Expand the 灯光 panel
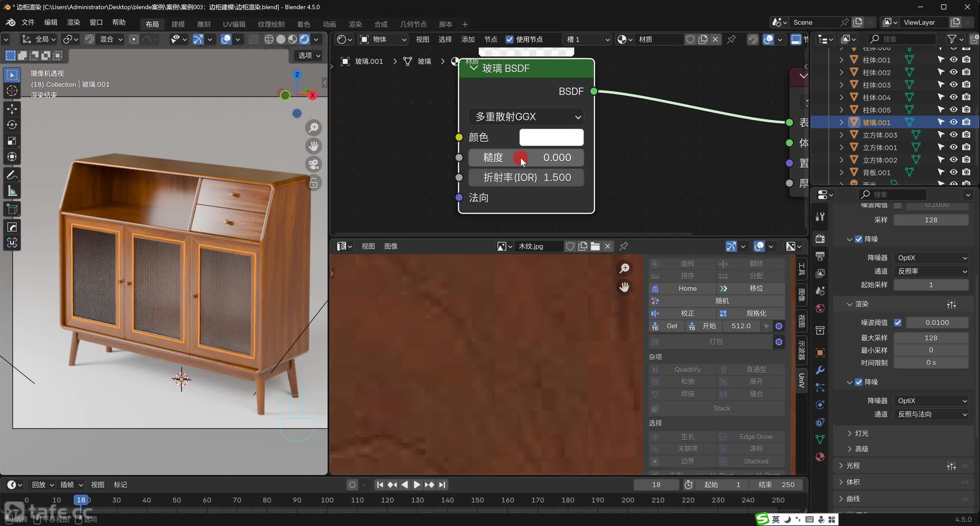 point(861,433)
